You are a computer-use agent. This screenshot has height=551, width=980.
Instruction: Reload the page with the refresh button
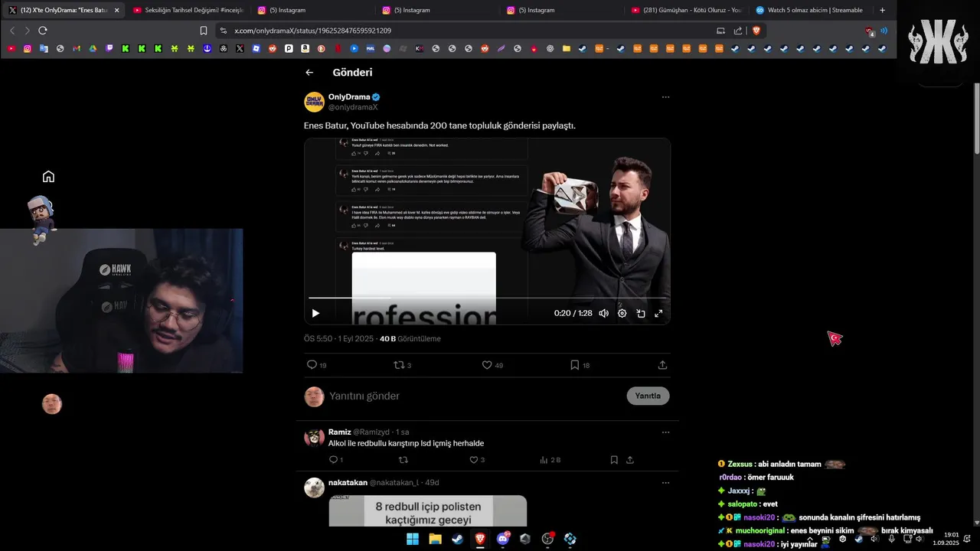43,31
